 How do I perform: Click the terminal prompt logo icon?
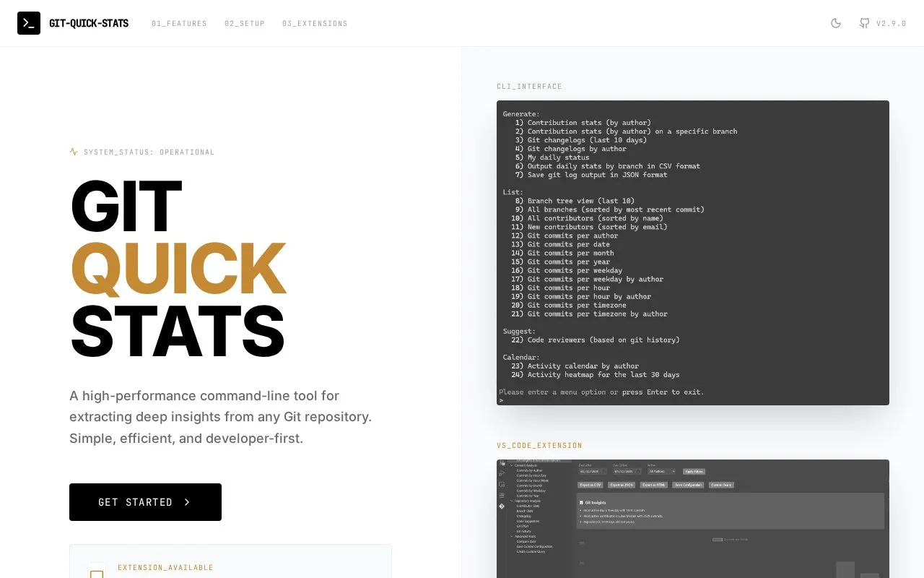coord(29,23)
